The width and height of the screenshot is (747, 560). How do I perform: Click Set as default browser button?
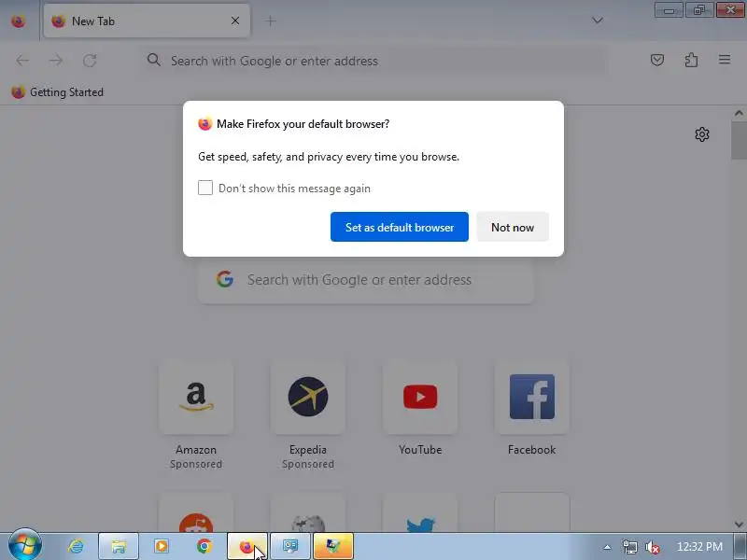point(400,227)
